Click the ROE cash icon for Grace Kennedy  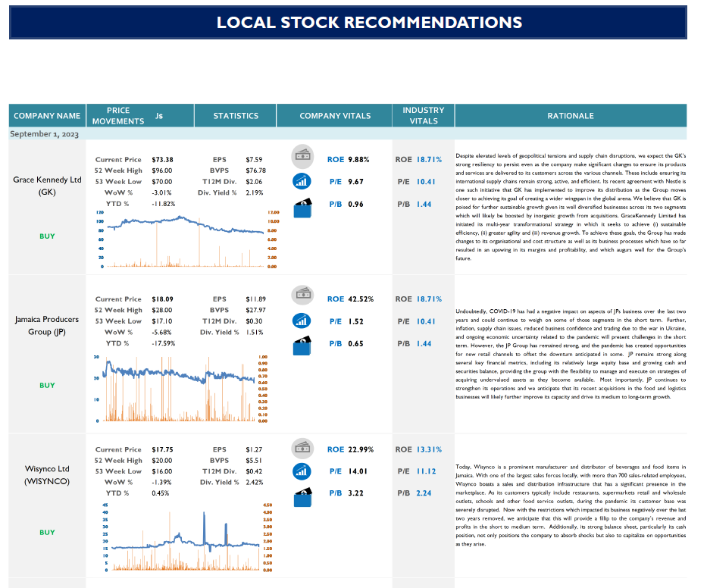click(302, 156)
